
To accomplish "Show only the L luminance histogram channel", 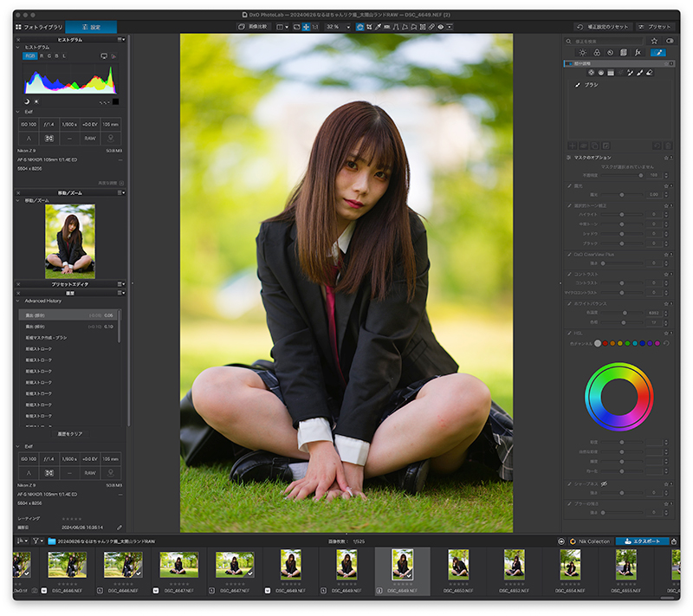I will (x=64, y=56).
